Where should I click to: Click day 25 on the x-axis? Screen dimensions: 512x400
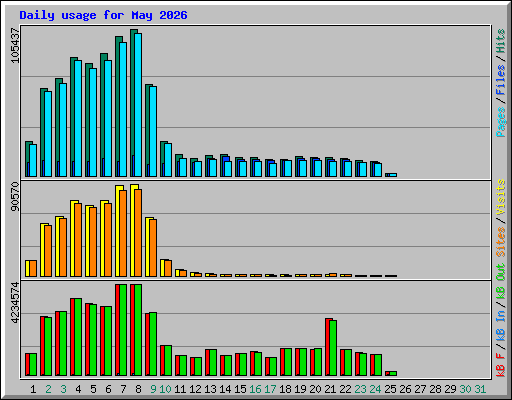(x=390, y=389)
